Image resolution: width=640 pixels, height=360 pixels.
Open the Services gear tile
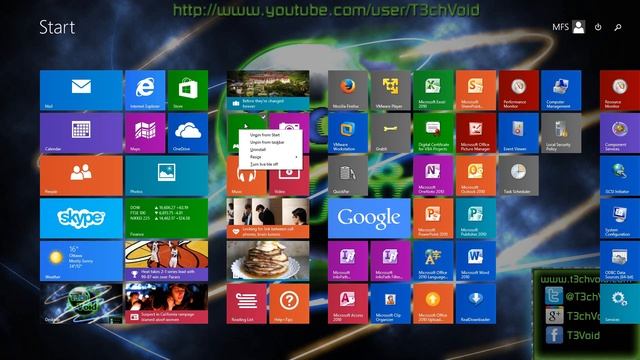620,304
